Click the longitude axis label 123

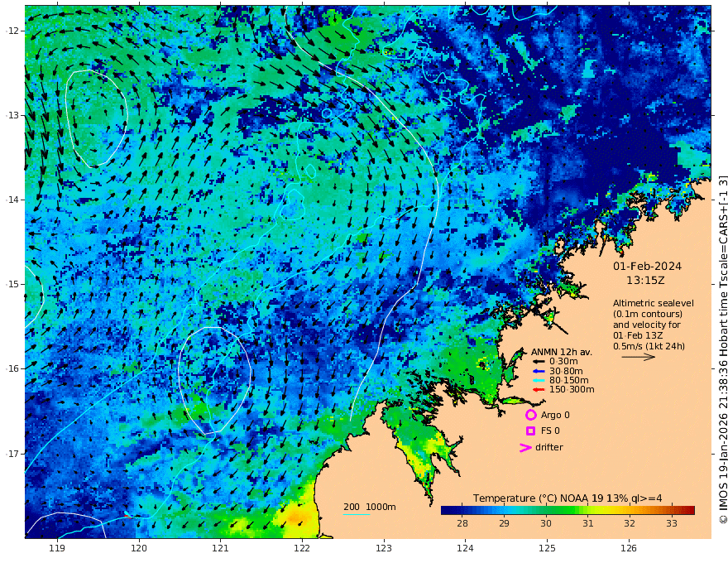[x=384, y=549]
